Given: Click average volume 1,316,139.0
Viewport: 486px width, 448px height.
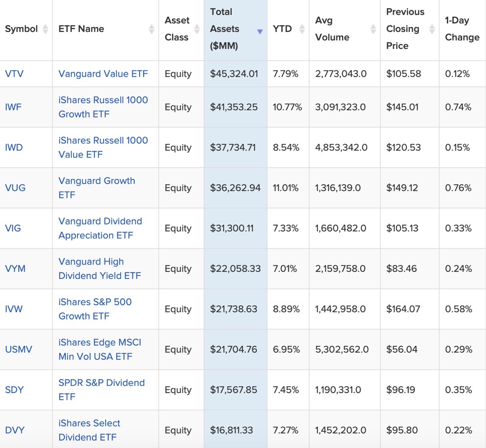Looking at the screenshot, I should click(338, 188).
